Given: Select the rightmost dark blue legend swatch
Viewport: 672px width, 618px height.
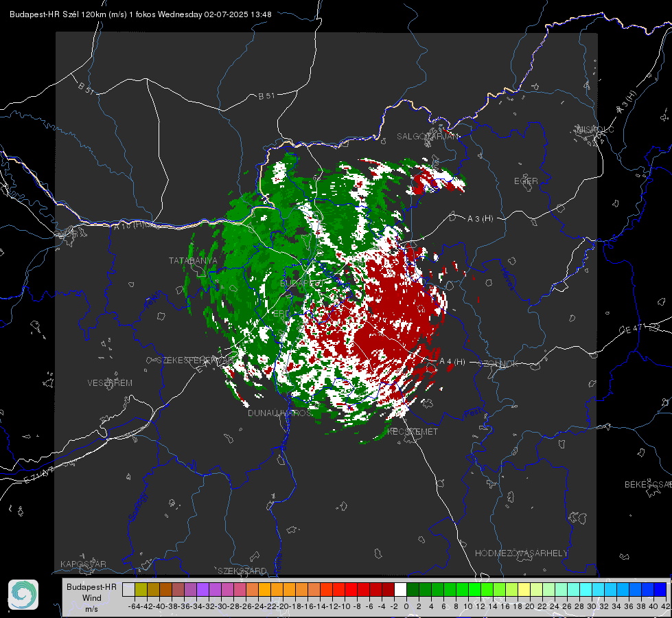Looking at the screenshot, I should [x=660, y=589].
